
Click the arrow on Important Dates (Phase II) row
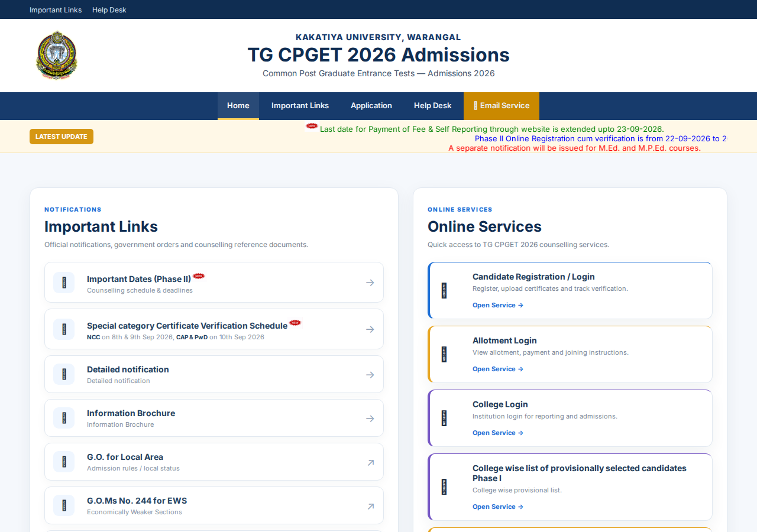370,283
